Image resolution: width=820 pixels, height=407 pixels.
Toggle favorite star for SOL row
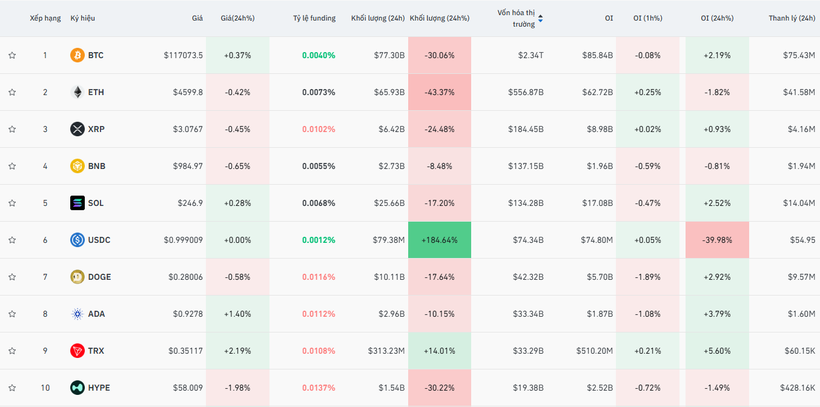12,203
